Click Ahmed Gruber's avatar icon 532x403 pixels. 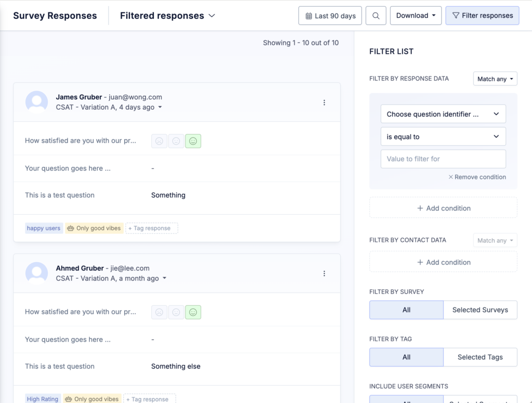point(37,273)
